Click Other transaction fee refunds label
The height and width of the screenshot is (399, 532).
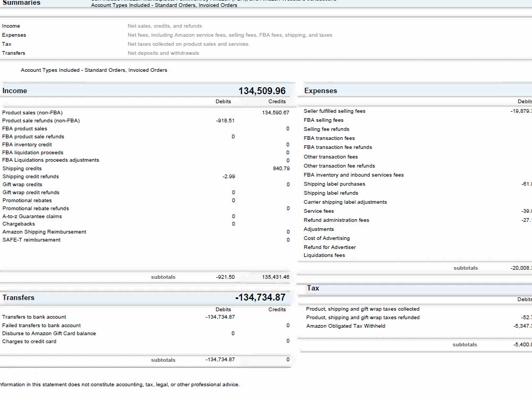click(339, 166)
